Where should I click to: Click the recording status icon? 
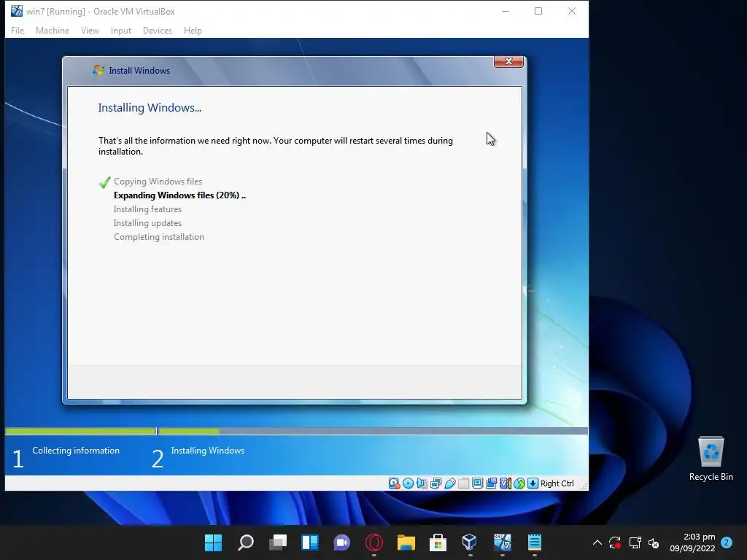[x=491, y=483]
